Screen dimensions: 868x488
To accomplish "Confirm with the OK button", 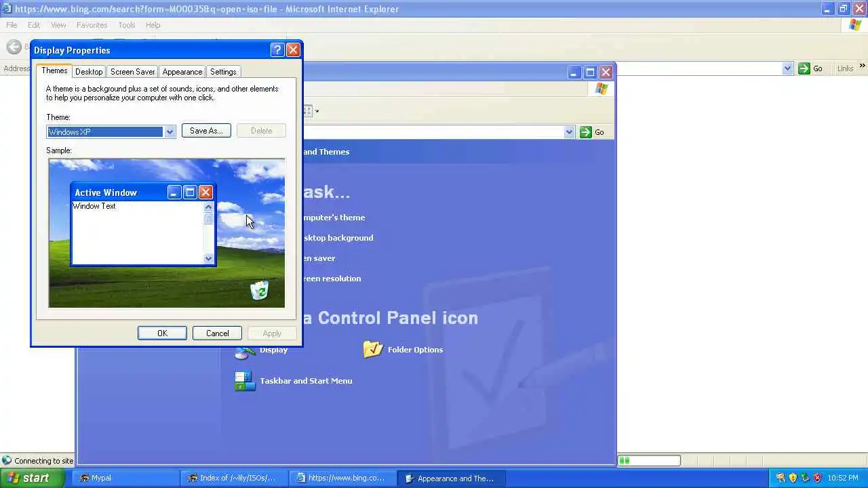I will pos(162,333).
